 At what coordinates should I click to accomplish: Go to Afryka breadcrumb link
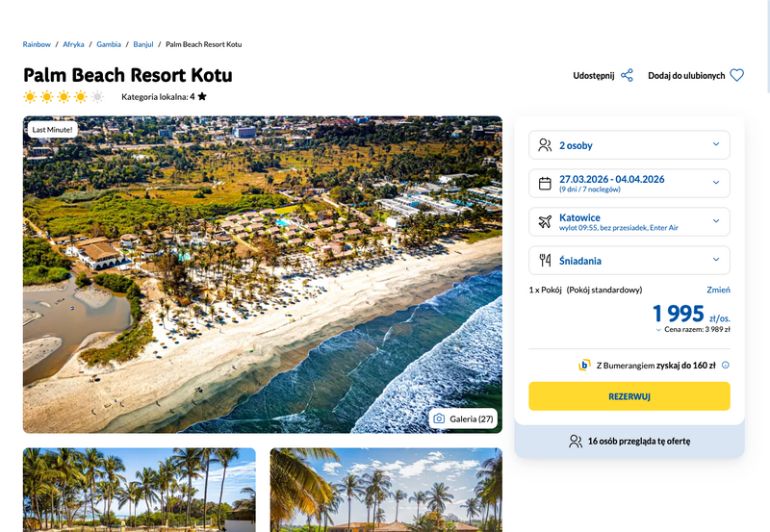pos(73,44)
